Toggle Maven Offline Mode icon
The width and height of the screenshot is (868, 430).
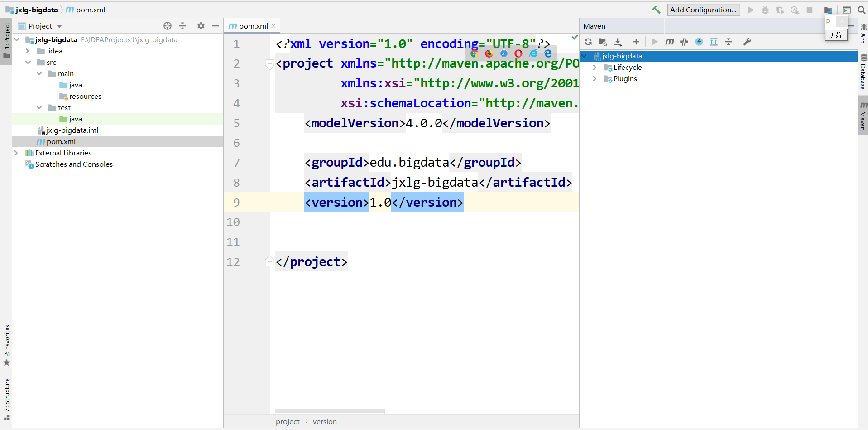click(x=684, y=42)
